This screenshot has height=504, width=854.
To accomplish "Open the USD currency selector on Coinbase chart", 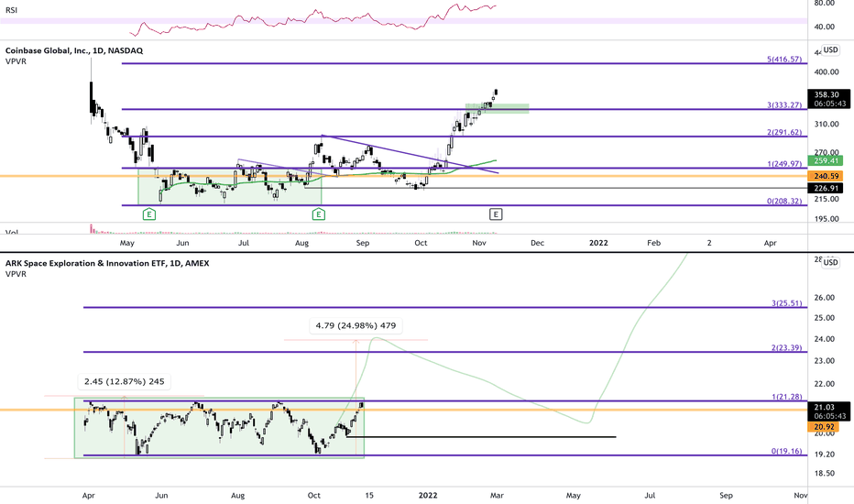I will 830,49.
